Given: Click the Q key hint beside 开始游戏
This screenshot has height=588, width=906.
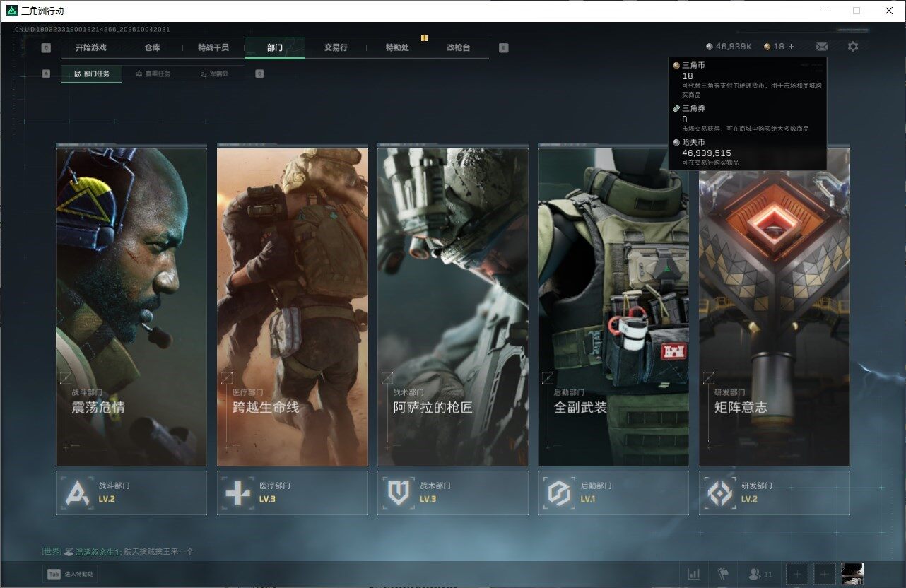Looking at the screenshot, I should click(x=46, y=48).
